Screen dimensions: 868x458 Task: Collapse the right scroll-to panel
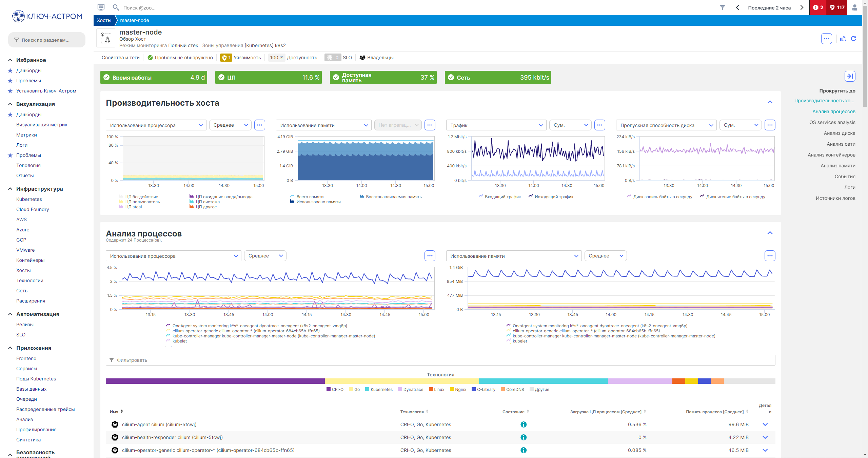(x=850, y=76)
